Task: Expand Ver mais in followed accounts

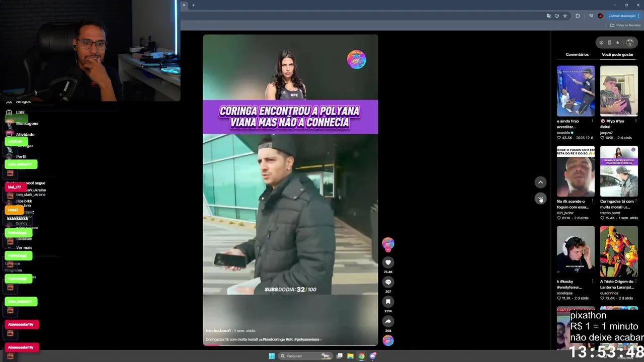Action: 24,248
